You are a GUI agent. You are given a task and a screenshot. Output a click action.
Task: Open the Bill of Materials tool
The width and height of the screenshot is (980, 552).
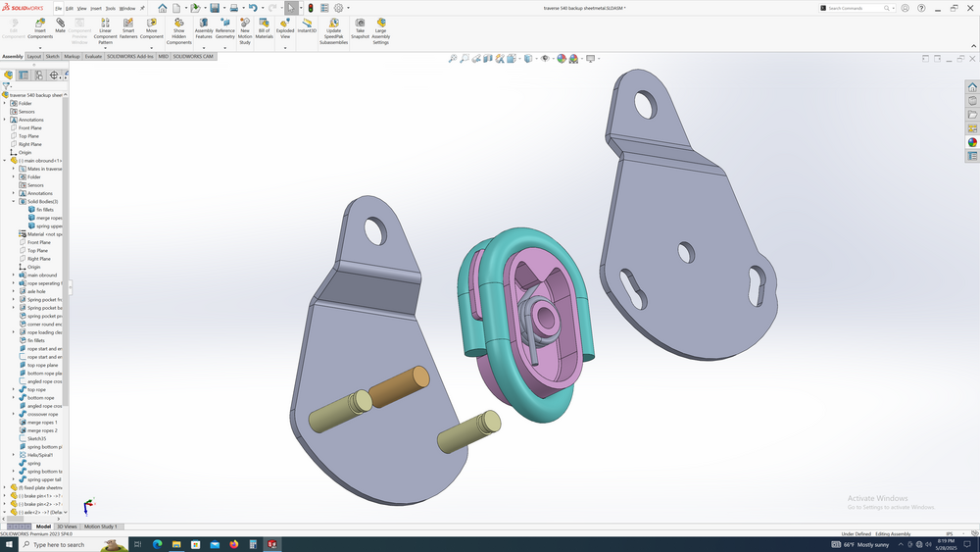[265, 26]
